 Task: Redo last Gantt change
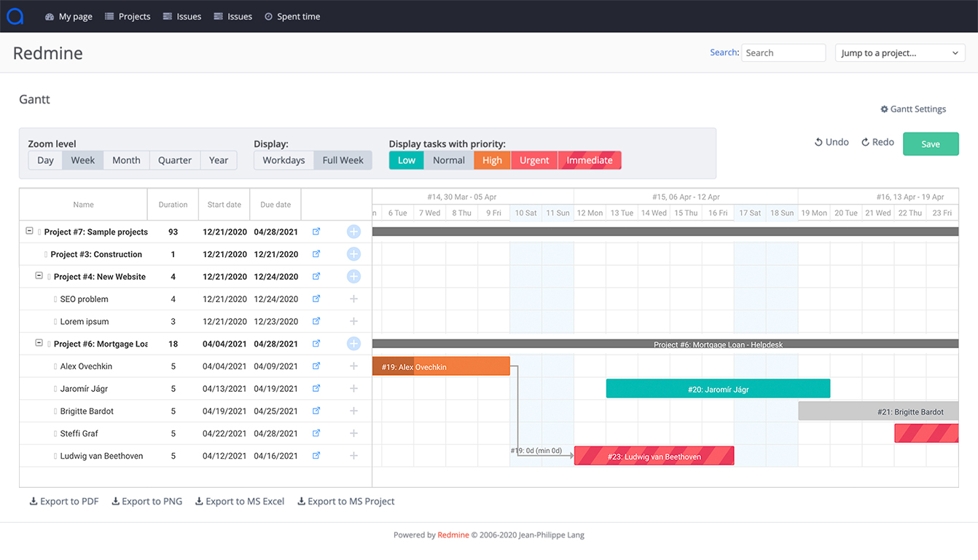click(877, 142)
